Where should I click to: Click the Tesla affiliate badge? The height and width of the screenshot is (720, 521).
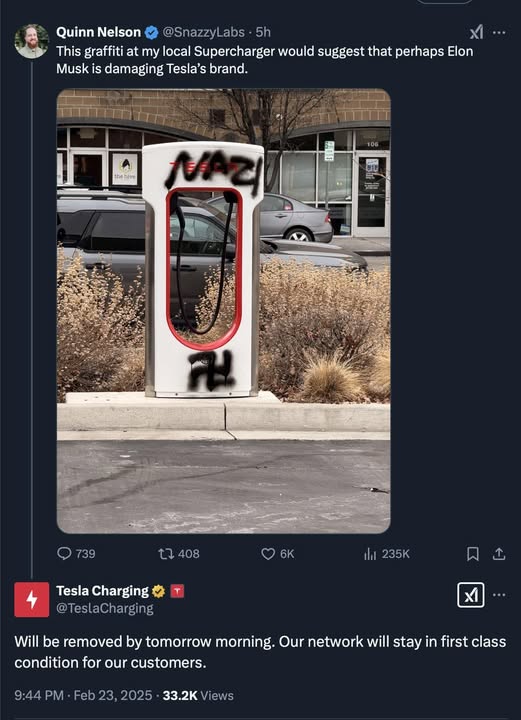(x=177, y=591)
